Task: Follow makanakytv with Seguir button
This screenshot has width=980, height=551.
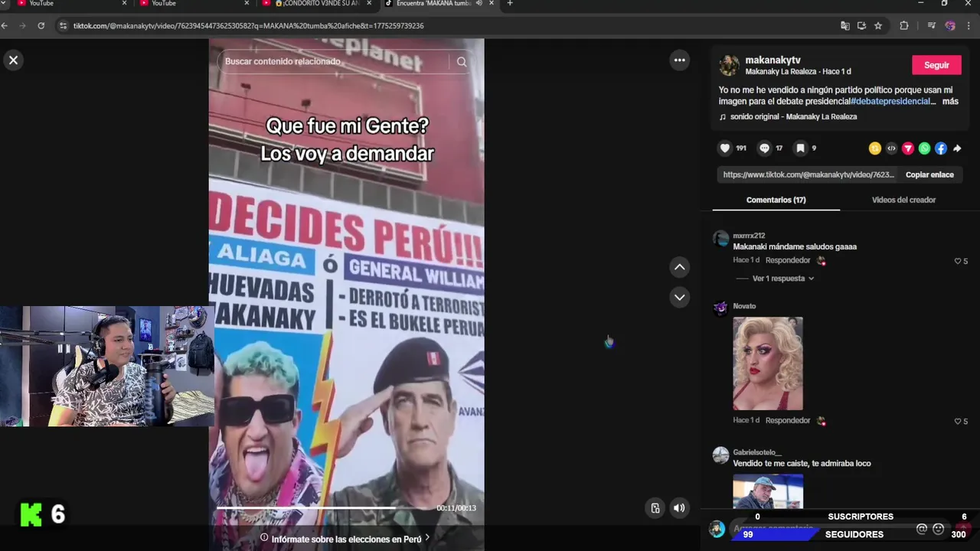Action: 936,65
